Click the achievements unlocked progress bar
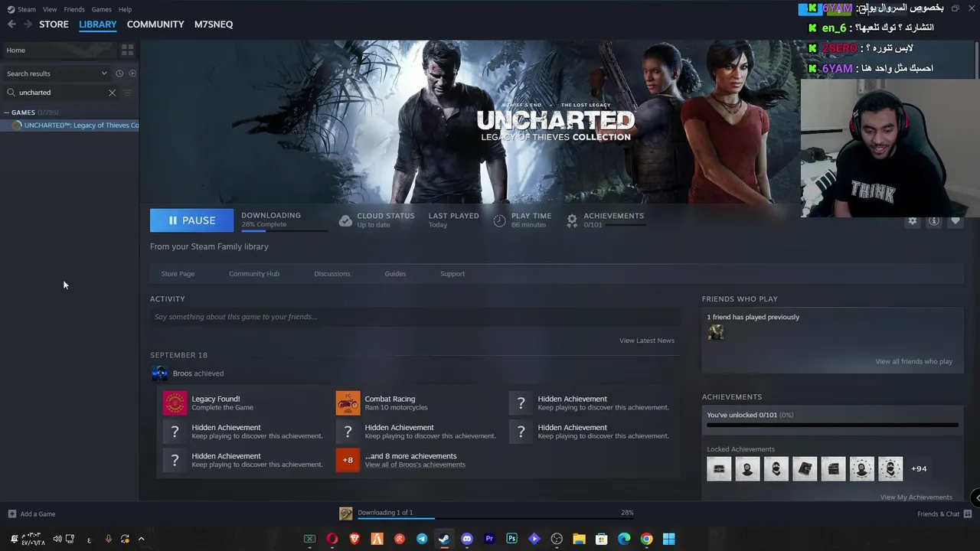This screenshot has height=551, width=980. tap(832, 425)
